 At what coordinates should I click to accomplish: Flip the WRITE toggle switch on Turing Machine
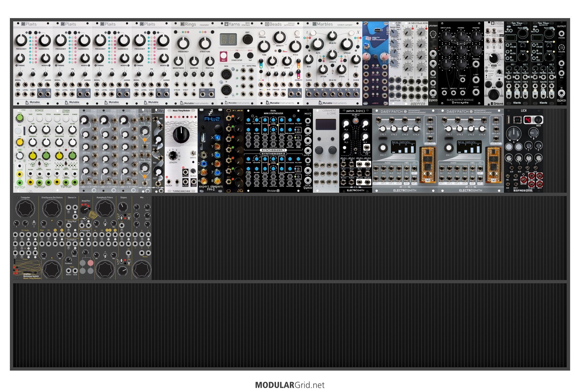tap(193, 153)
